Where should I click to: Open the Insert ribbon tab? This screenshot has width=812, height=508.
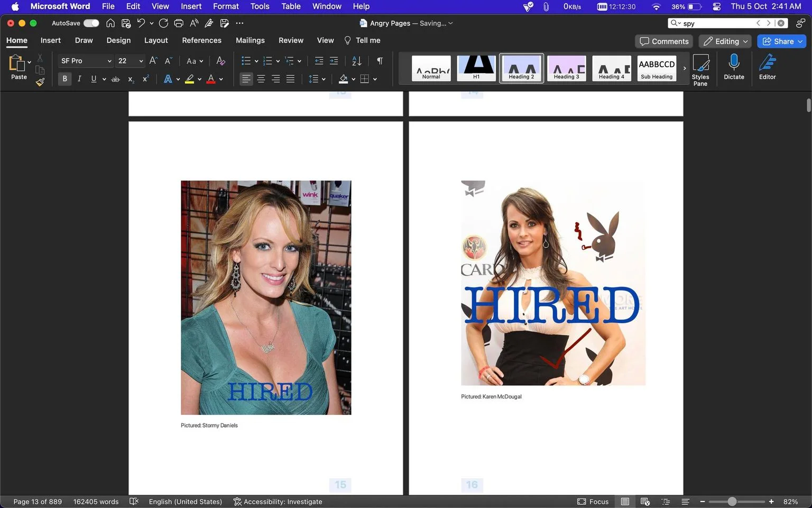click(51, 40)
